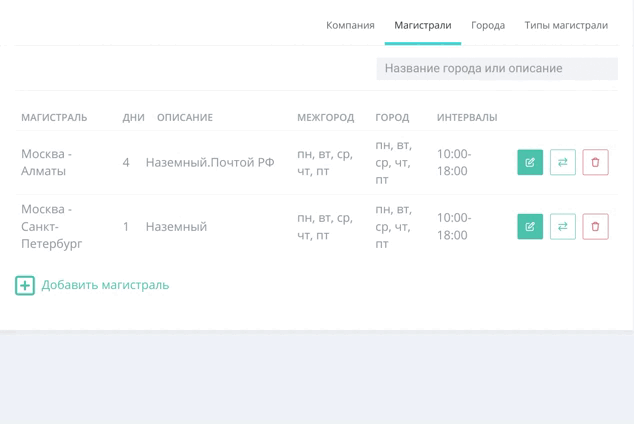Click days value 1 in Санкт-Петербург row
The width and height of the screenshot is (634, 424).
126,226
